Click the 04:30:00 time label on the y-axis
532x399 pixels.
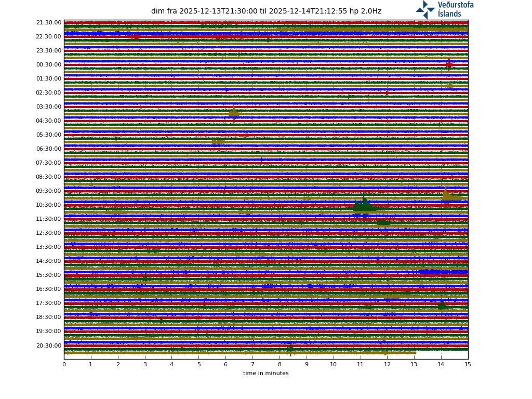49,121
